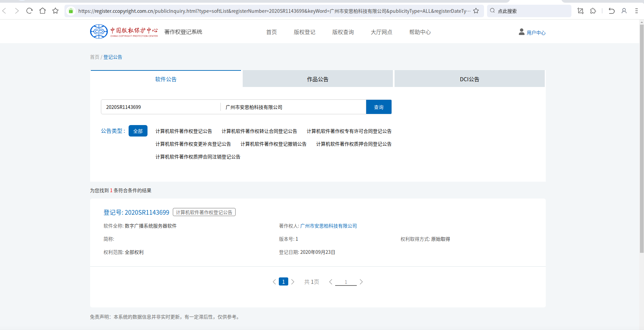
Task: Click the 登记公告 breadcrumb link
Action: [x=113, y=57]
